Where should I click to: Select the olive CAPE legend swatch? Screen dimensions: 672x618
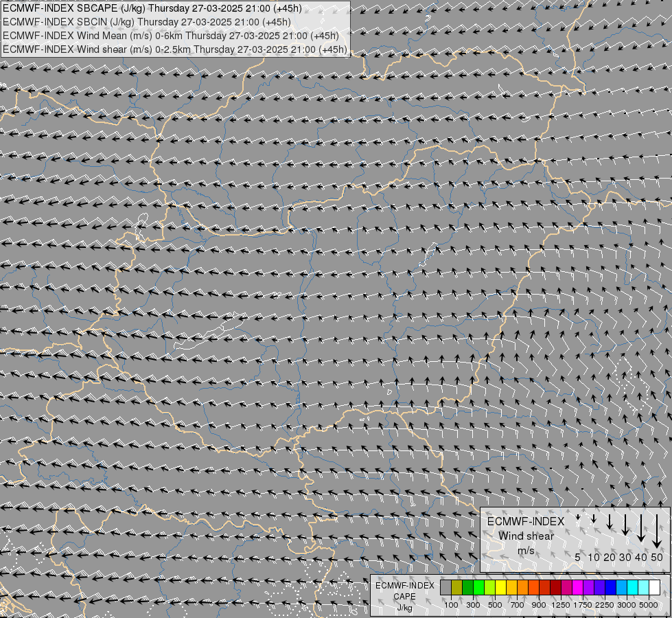pos(457,587)
